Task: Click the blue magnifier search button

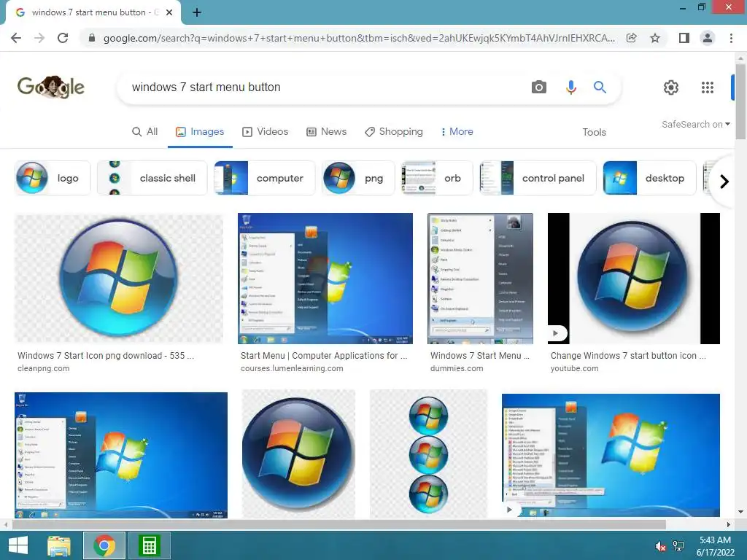Action: pos(600,87)
